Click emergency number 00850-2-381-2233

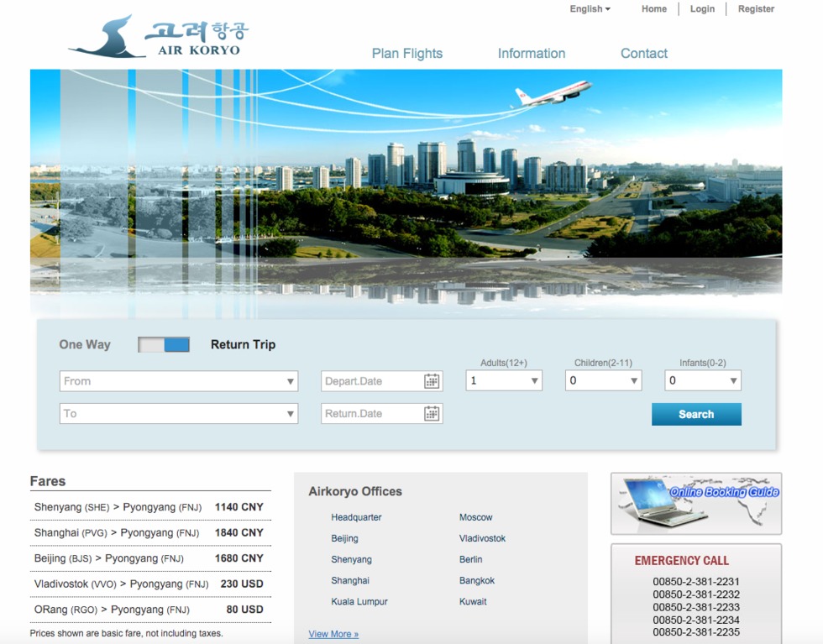click(696, 607)
